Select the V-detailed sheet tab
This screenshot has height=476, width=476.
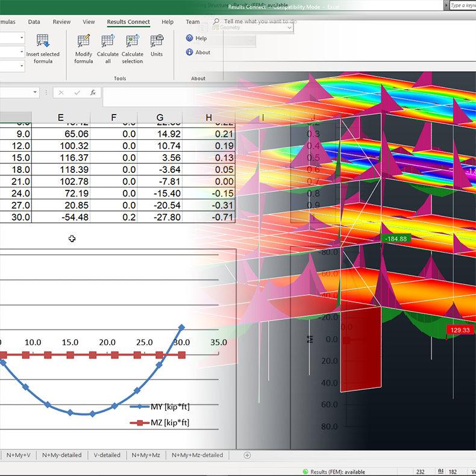coord(108,456)
